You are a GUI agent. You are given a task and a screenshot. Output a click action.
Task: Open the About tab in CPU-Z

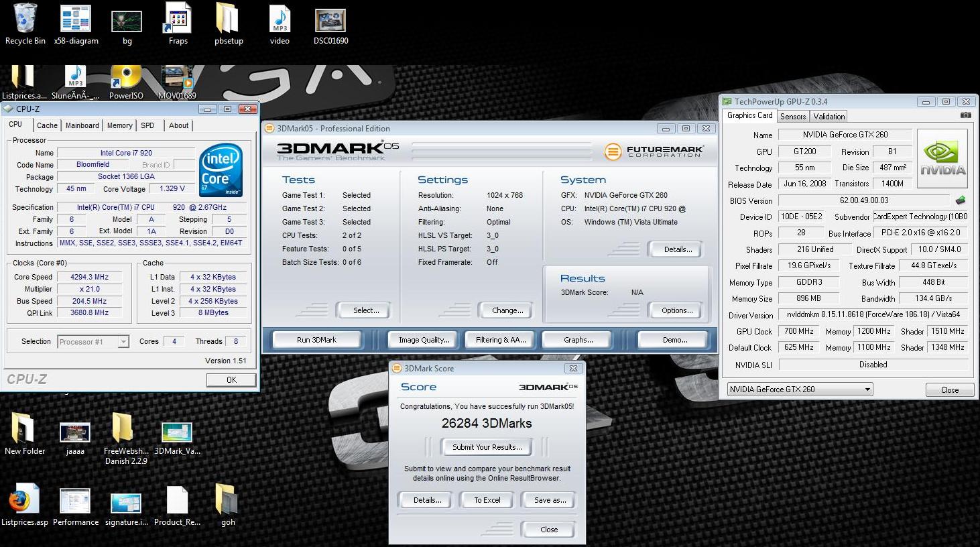[x=178, y=125]
